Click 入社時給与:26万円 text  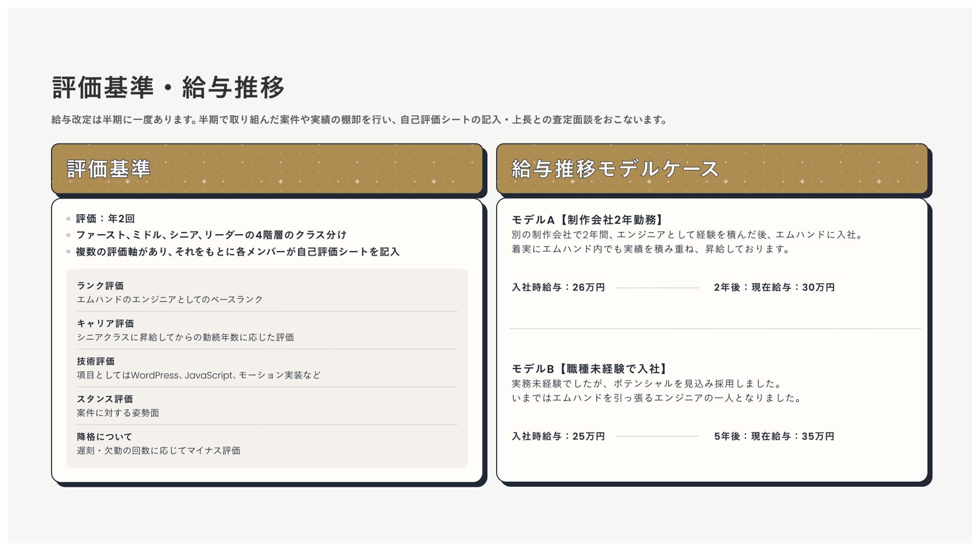558,288
